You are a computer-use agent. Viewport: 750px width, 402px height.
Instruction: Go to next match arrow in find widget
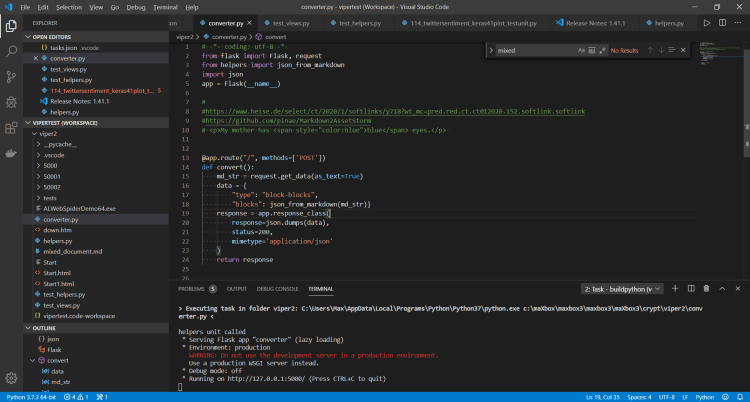[x=661, y=50]
